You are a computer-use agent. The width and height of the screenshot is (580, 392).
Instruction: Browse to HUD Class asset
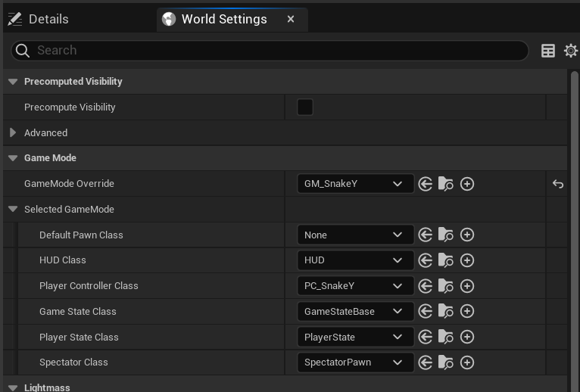point(446,260)
